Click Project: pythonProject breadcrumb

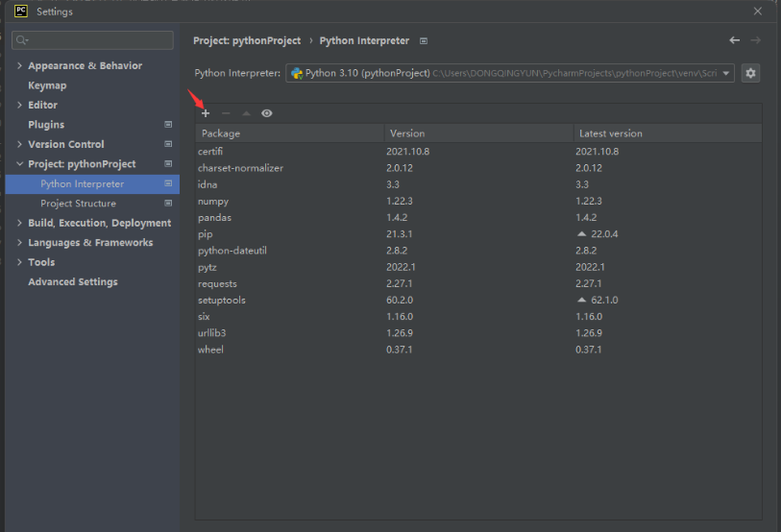[247, 41]
